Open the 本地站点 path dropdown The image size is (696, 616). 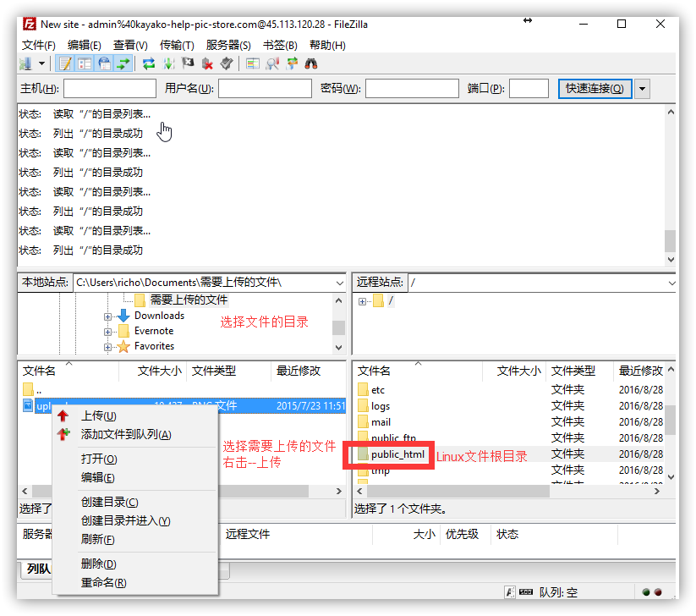[340, 283]
